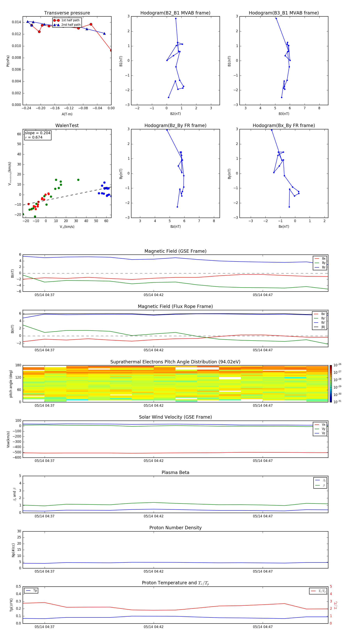Click the "Proton Number Density" title

point(175,528)
